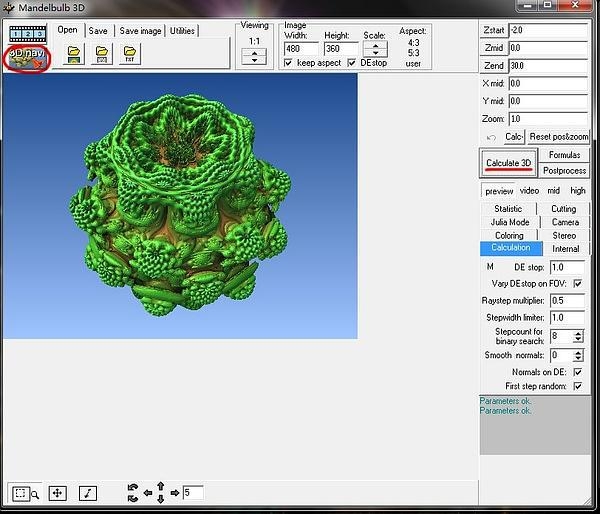600x514 pixels.
Task: Click the first folder icon under Open tab
Action: [73, 55]
